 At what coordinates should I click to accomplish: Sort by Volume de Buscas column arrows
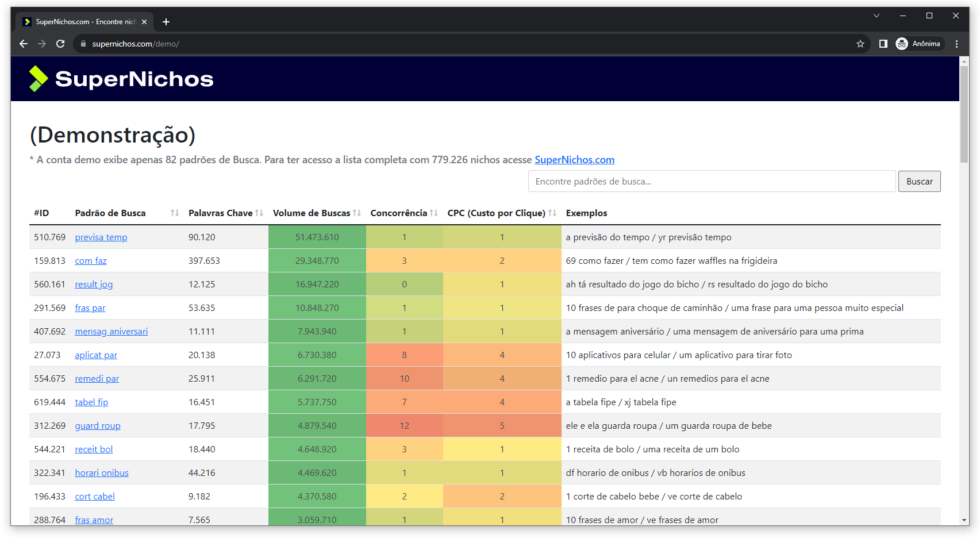(x=357, y=213)
